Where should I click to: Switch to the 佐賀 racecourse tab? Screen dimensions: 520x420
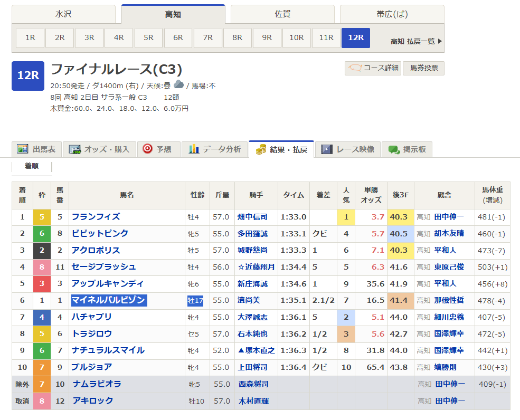pos(282,14)
